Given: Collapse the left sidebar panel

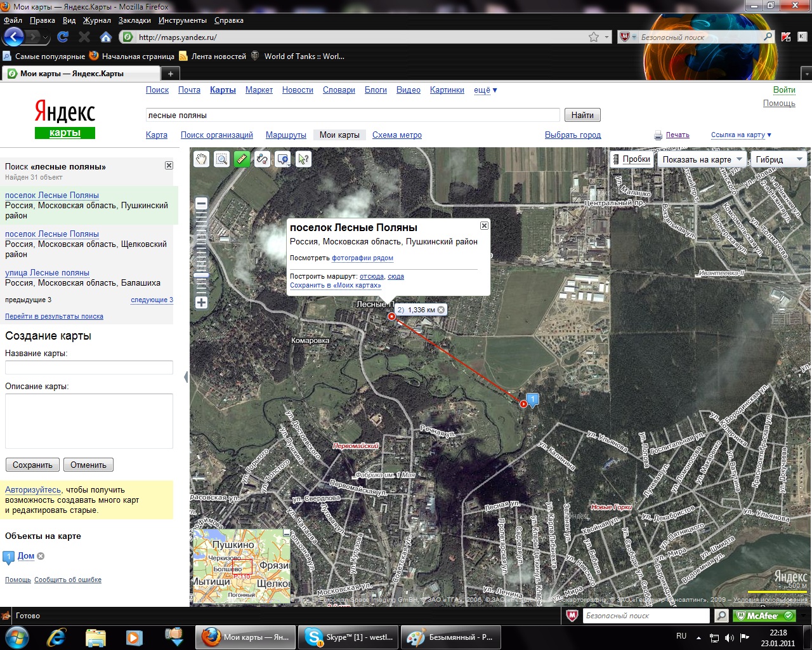Looking at the screenshot, I should pyautogui.click(x=186, y=377).
